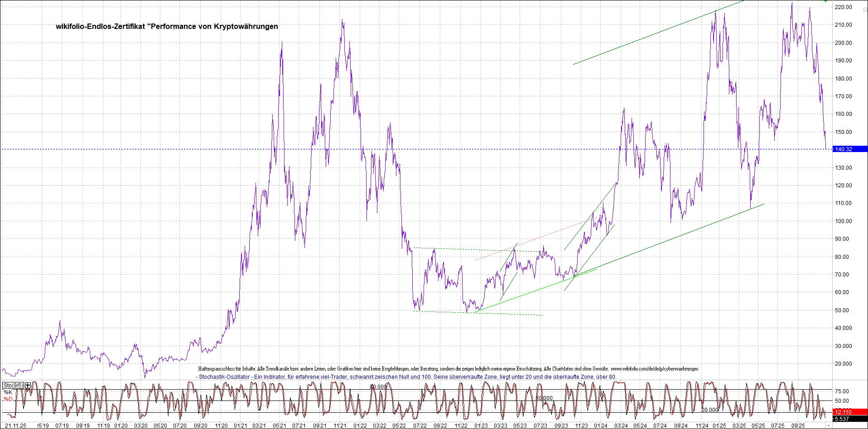
Task: Click the green triangle marker at top
Action: [826, 1]
